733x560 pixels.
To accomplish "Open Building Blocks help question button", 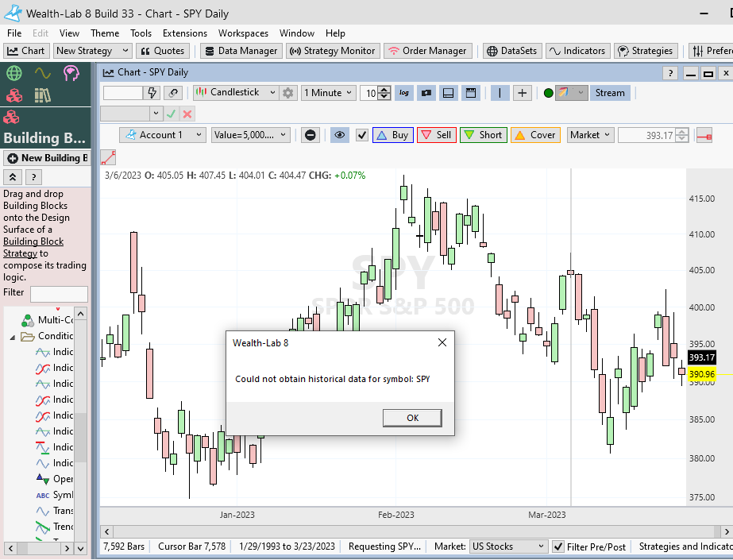I will (x=33, y=177).
